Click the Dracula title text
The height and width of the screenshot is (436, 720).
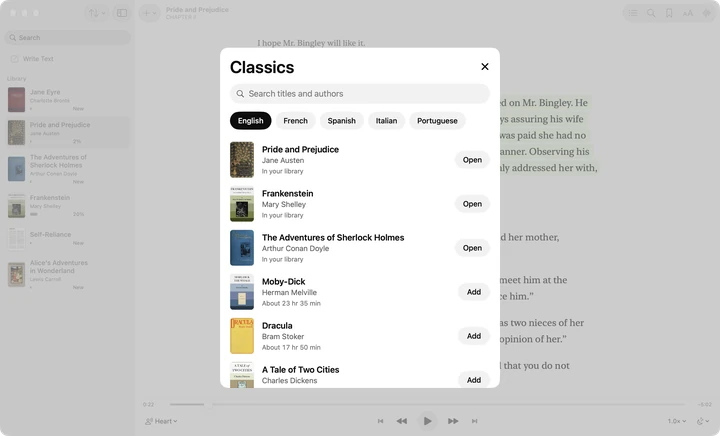coord(277,325)
